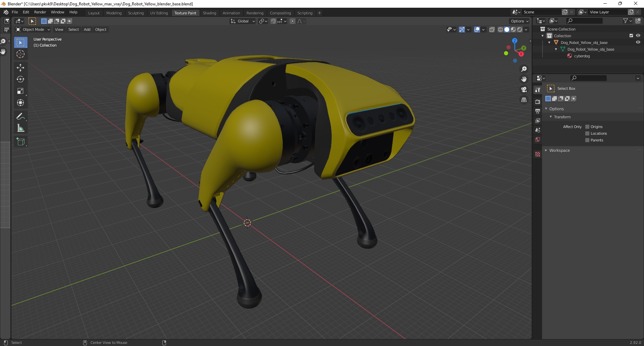Click the viewport pan hand icon
The height and width of the screenshot is (346, 644).
pyautogui.click(x=524, y=79)
